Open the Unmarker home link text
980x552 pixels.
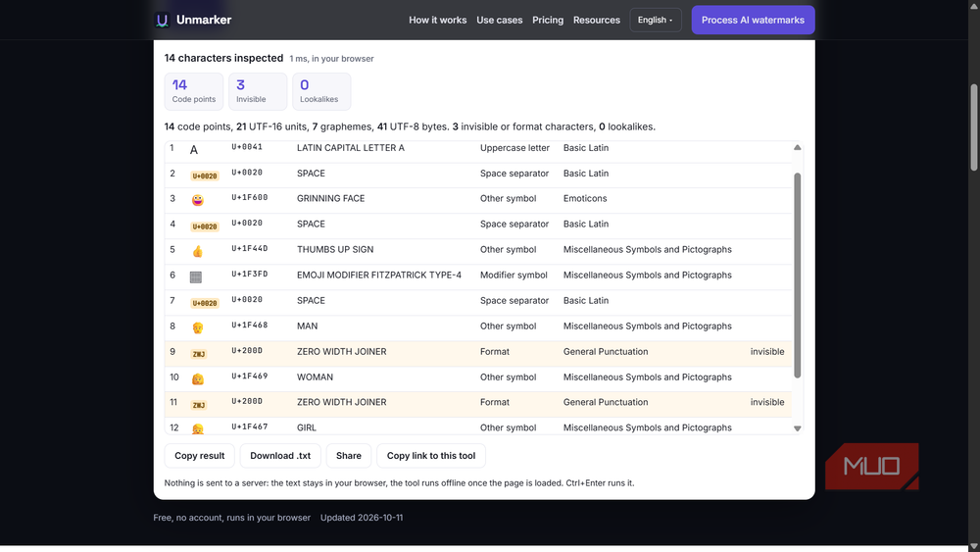pos(204,20)
